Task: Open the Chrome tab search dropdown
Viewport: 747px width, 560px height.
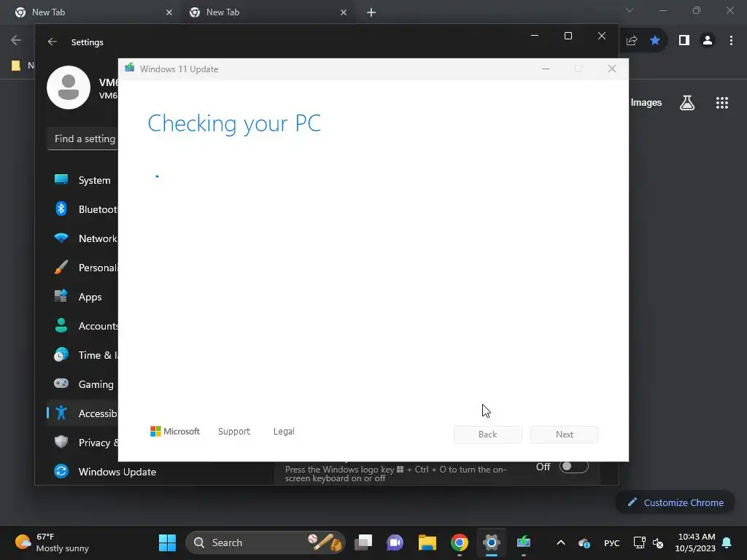Action: pos(630,10)
